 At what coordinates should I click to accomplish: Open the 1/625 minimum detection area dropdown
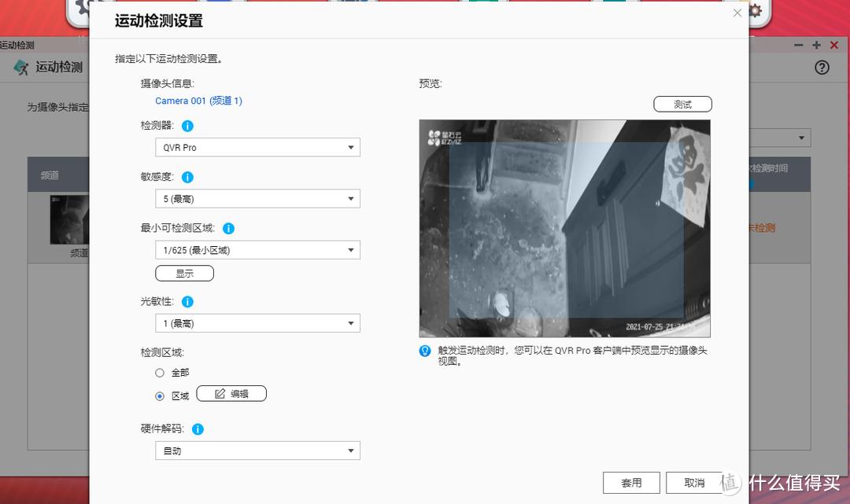point(257,248)
